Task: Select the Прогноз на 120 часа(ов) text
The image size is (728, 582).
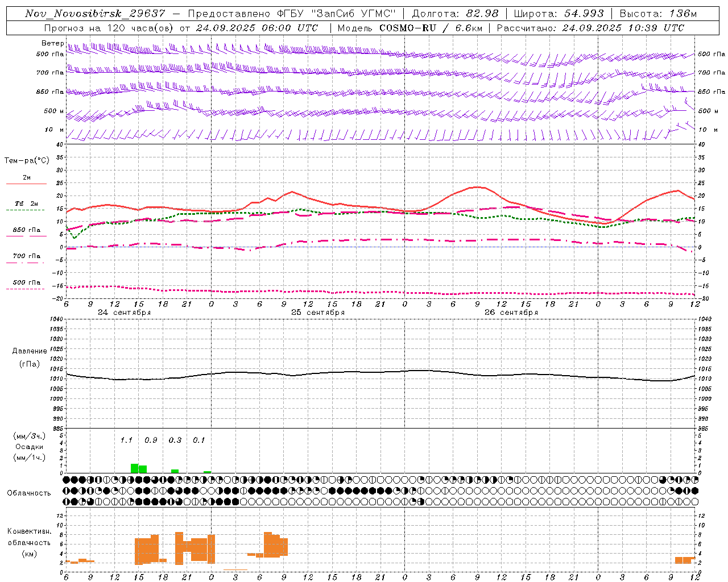Action: coord(109,28)
